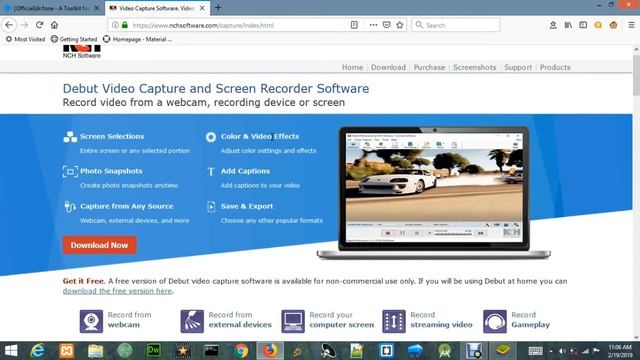Go back with the browser back arrow
640x360 pixels.
(x=9, y=25)
